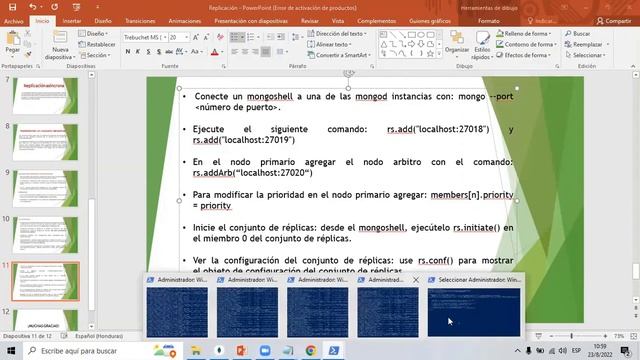Open Google Chrome from taskbar
Viewport: 640px width, 360px height.
(311, 351)
